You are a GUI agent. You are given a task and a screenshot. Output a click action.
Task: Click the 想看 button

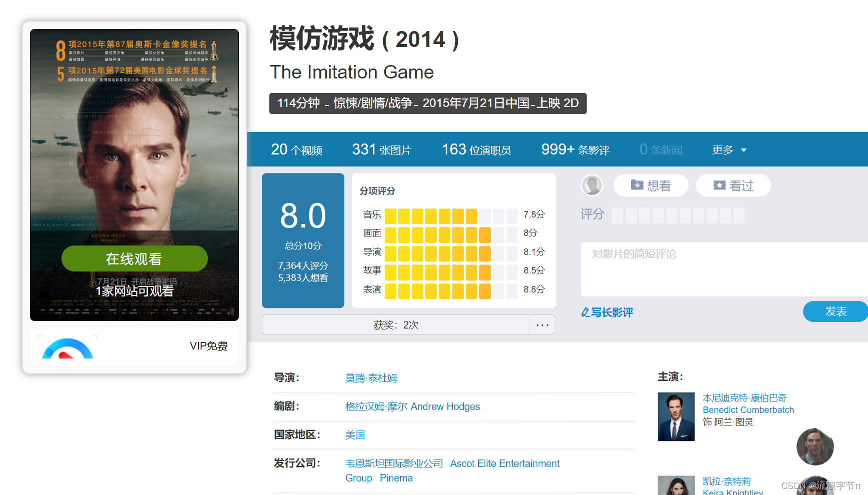click(651, 185)
